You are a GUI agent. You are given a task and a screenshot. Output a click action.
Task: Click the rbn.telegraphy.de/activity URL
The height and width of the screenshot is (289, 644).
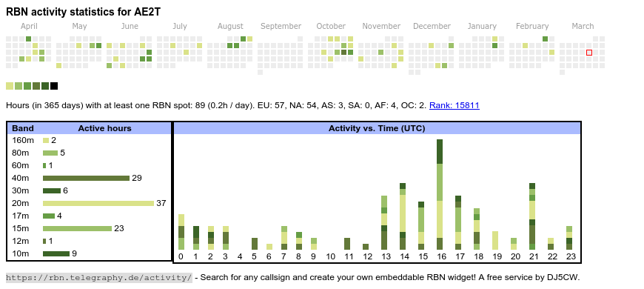[99, 277]
